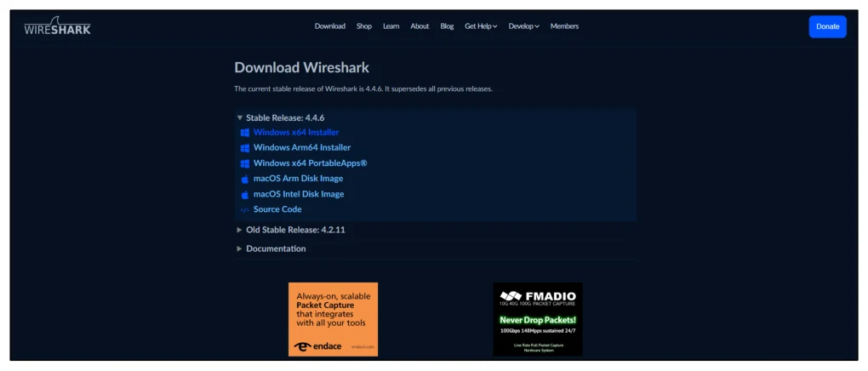
Task: Open the Learn nav item
Action: click(x=391, y=26)
